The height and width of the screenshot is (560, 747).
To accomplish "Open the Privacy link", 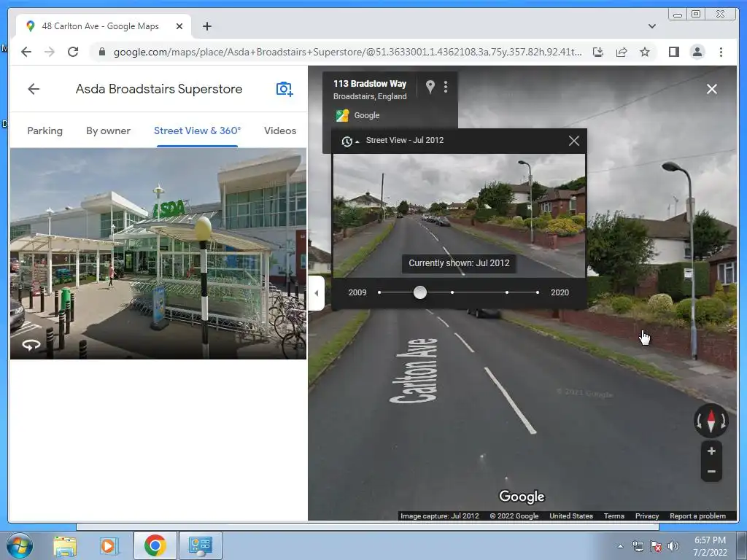I will (x=647, y=516).
